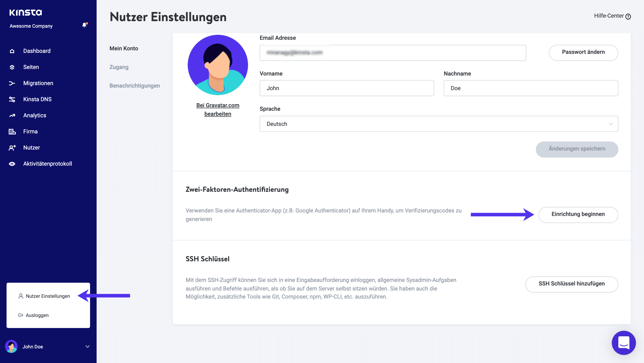Click the Aktivitätenprotokoll icon in sidebar

pyautogui.click(x=12, y=163)
